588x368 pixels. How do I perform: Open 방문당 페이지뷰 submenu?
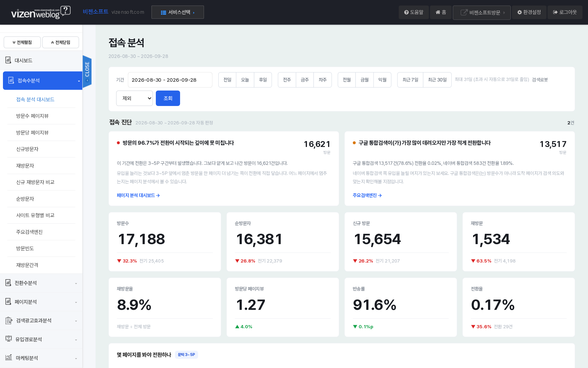32,133
